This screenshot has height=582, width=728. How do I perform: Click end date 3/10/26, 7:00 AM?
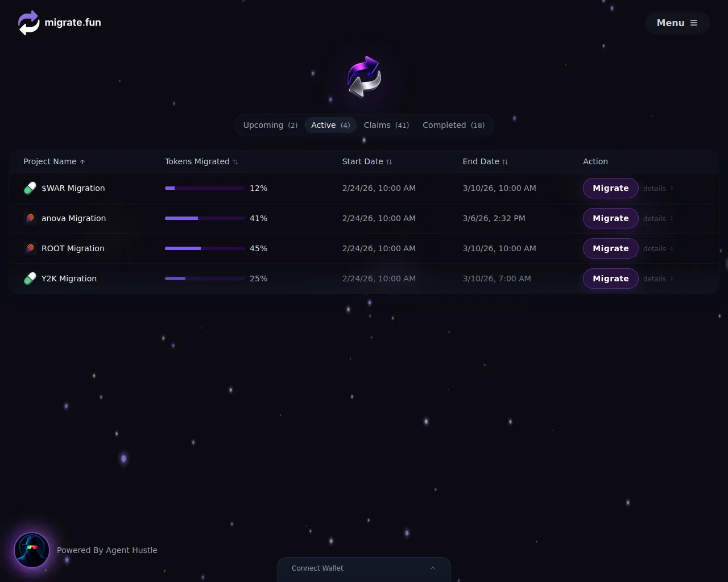497,278
